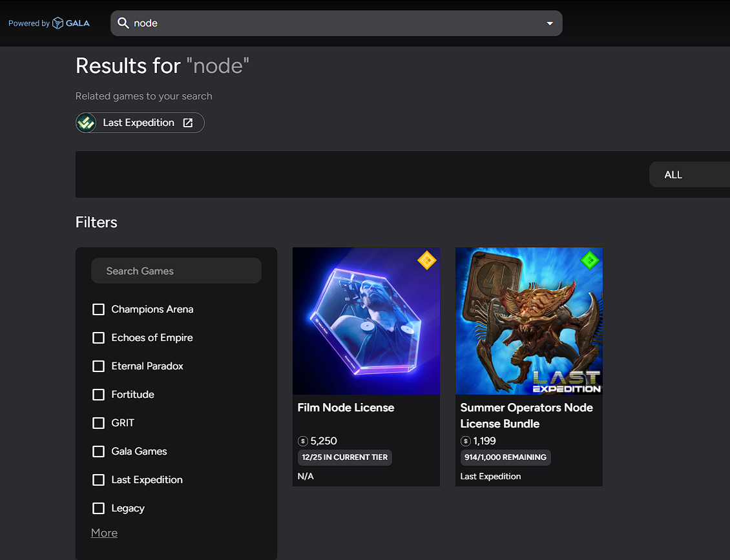Check the Champions Arena filter checkbox
The image size is (730, 560).
click(98, 309)
